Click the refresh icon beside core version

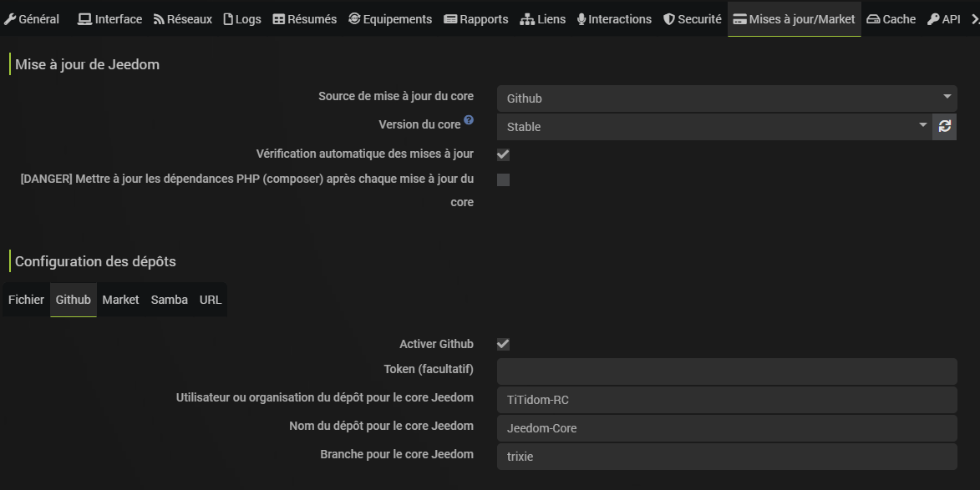point(945,126)
